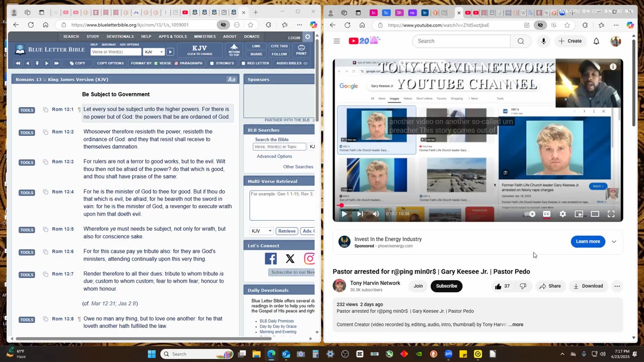Expand the sponsored ad chevron

pos(614,241)
